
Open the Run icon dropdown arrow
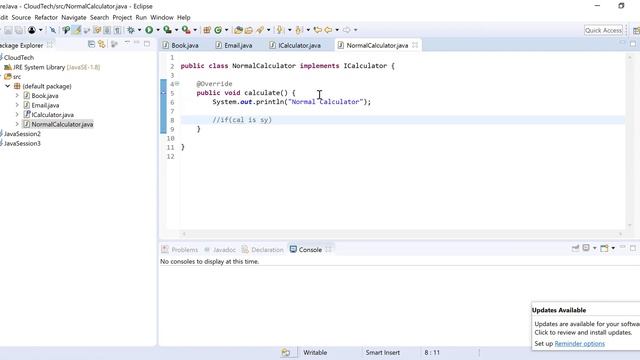coord(158,30)
